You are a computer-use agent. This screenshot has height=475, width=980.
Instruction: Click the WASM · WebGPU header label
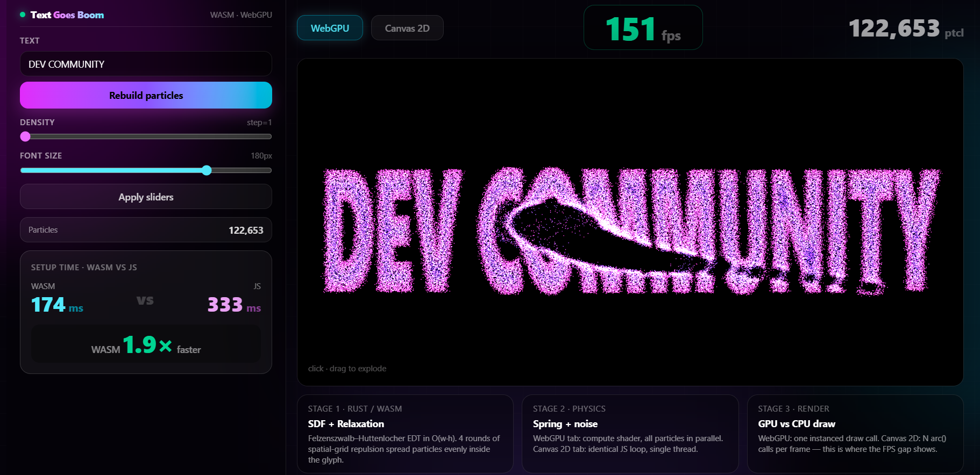click(x=241, y=15)
